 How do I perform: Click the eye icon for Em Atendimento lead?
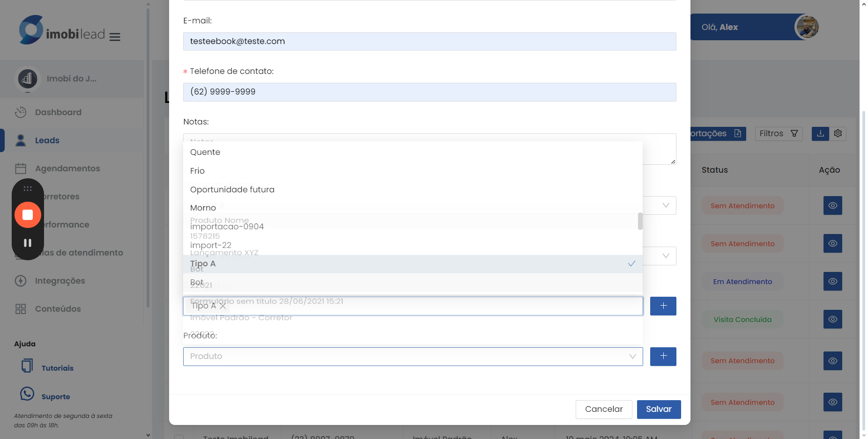click(x=832, y=281)
